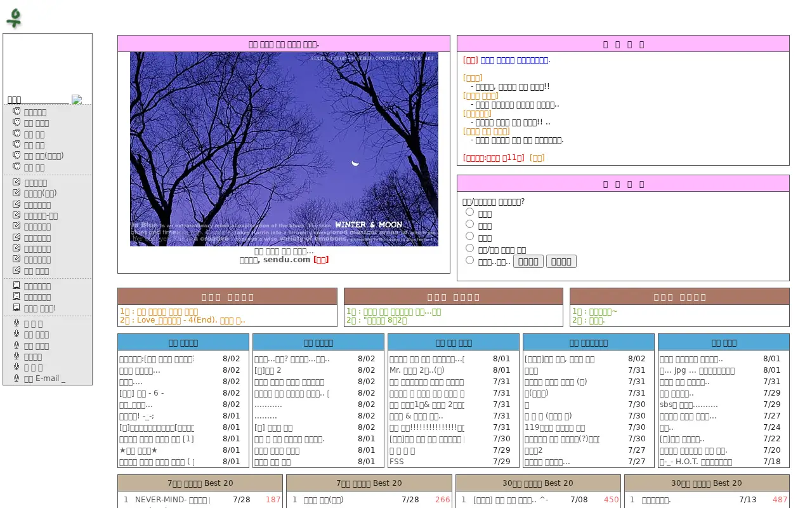The image size is (812, 508).
Task: Click the red notice link containing number 11
Action: pyautogui.click(x=494, y=157)
